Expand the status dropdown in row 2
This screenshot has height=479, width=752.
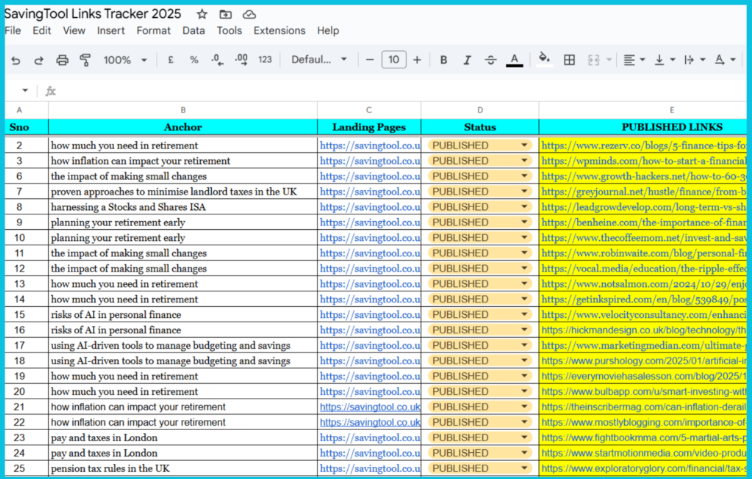(524, 145)
